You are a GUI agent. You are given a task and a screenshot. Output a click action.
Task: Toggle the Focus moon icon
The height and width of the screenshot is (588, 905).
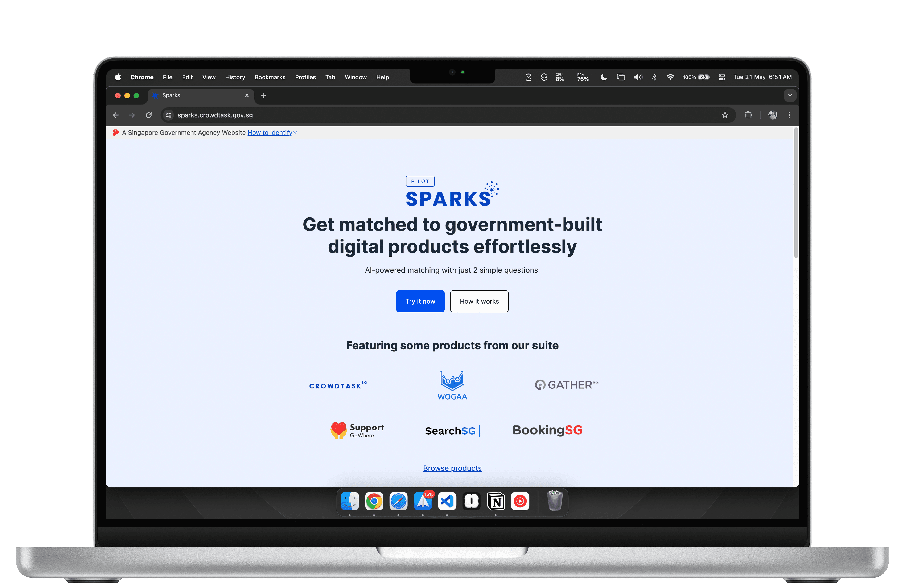point(604,77)
